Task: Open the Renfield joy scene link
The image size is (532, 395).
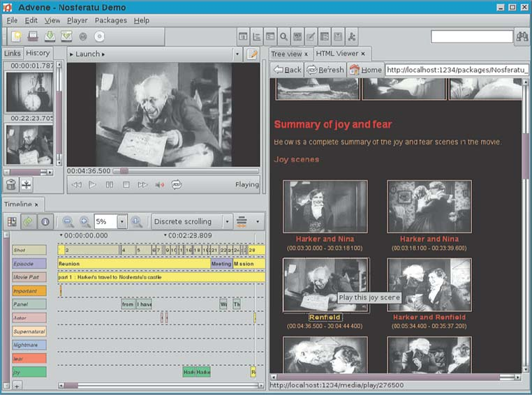Action: pyautogui.click(x=325, y=318)
